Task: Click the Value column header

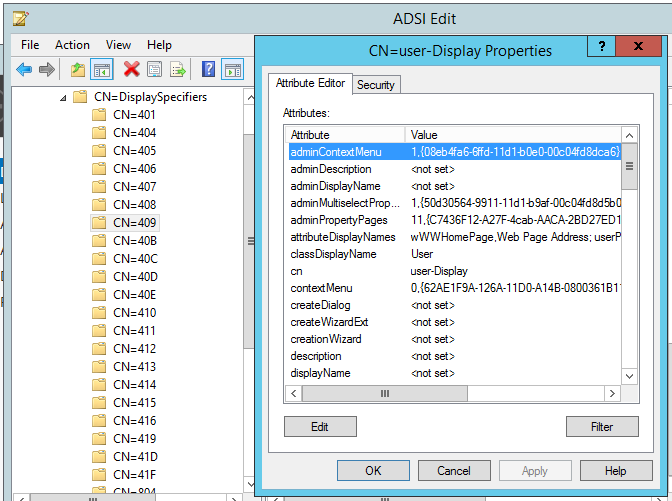Action: [x=513, y=135]
